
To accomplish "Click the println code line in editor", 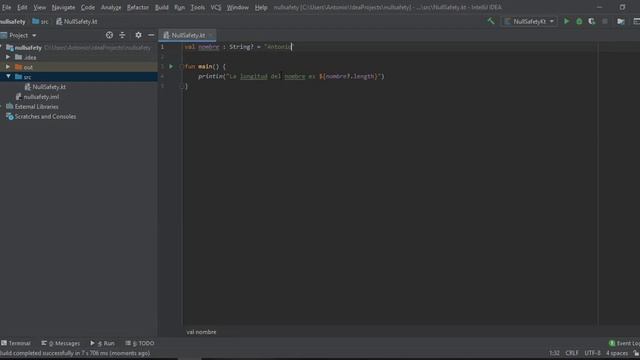I will tap(291, 76).
